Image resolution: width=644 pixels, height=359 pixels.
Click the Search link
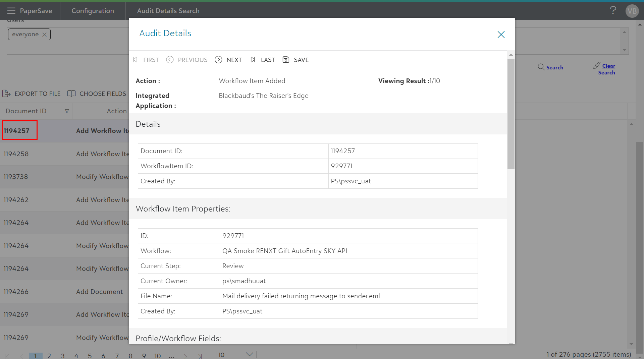554,67
